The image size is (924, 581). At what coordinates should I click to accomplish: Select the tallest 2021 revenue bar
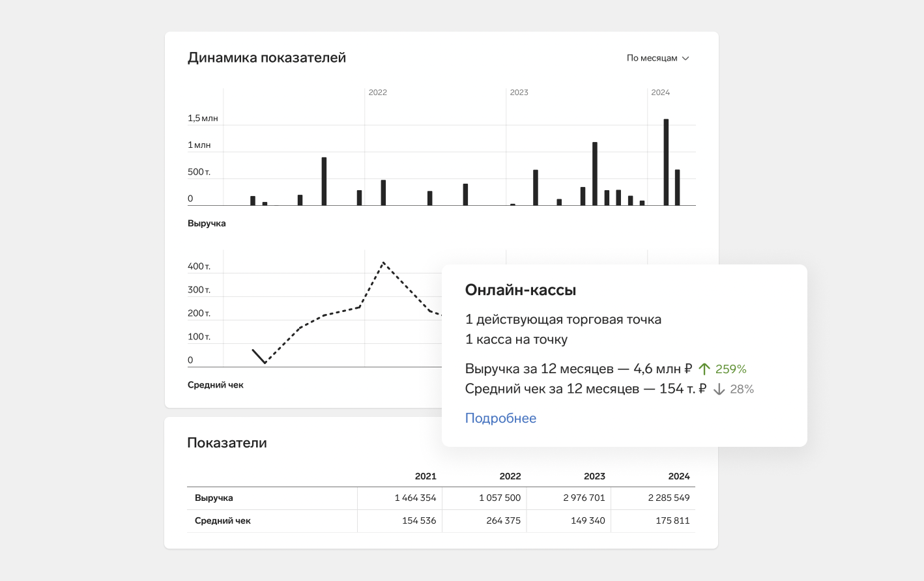(324, 181)
